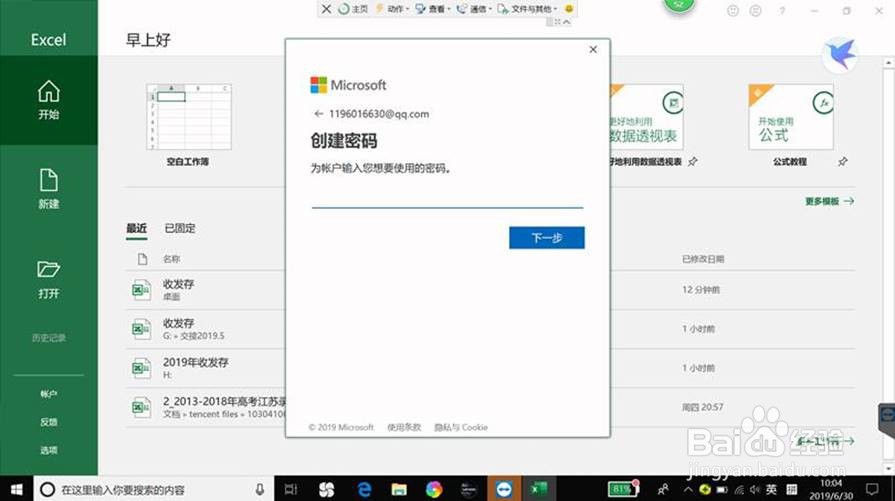Go to Excel 开始 home page
Image resolution: width=895 pixels, height=501 pixels.
pyautogui.click(x=49, y=100)
